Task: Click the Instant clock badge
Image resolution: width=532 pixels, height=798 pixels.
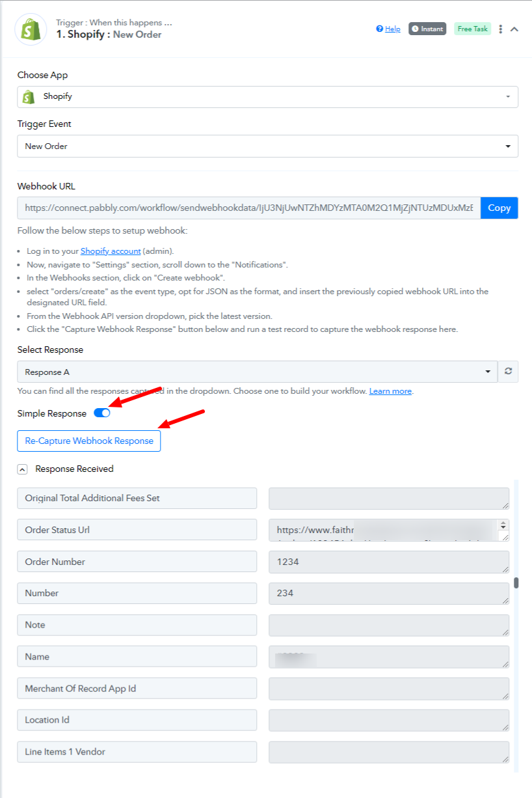Action: pyautogui.click(x=427, y=29)
